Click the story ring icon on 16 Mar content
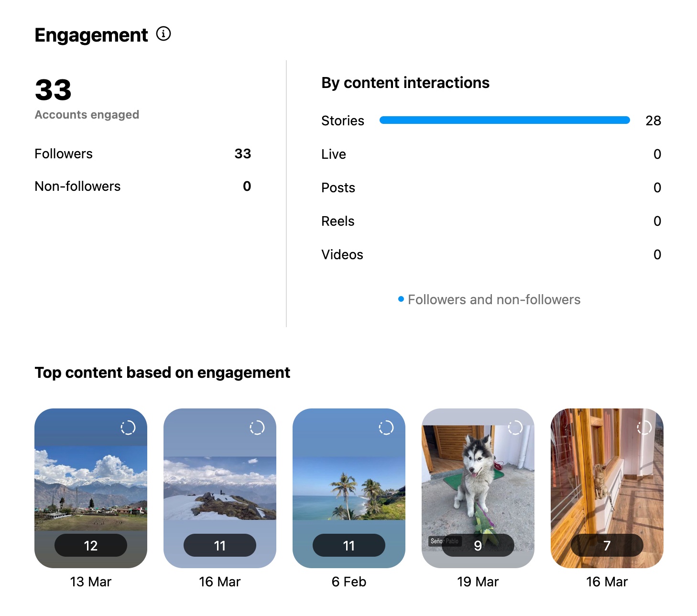Screen dimensions: 697x616 click(257, 427)
